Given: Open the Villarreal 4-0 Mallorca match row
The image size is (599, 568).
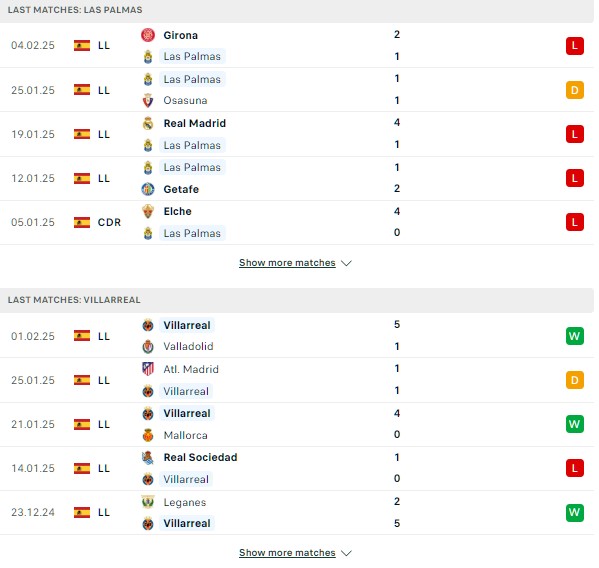Looking at the screenshot, I should (297, 424).
